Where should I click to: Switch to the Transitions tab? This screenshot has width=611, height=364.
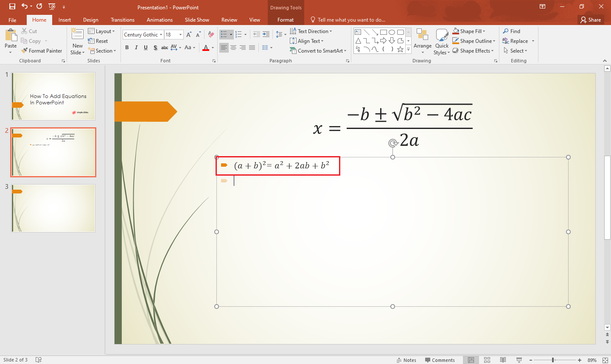click(x=123, y=20)
